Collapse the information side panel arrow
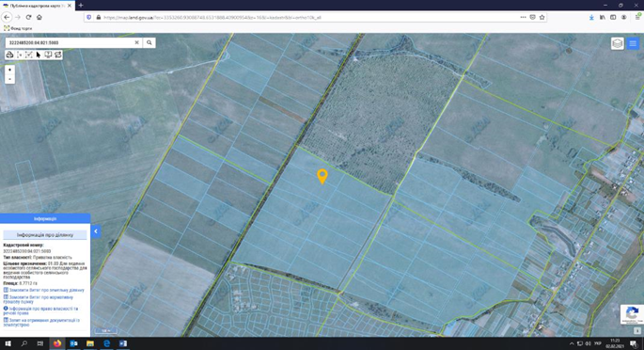Viewport: 644px width, 350px height. click(x=96, y=231)
